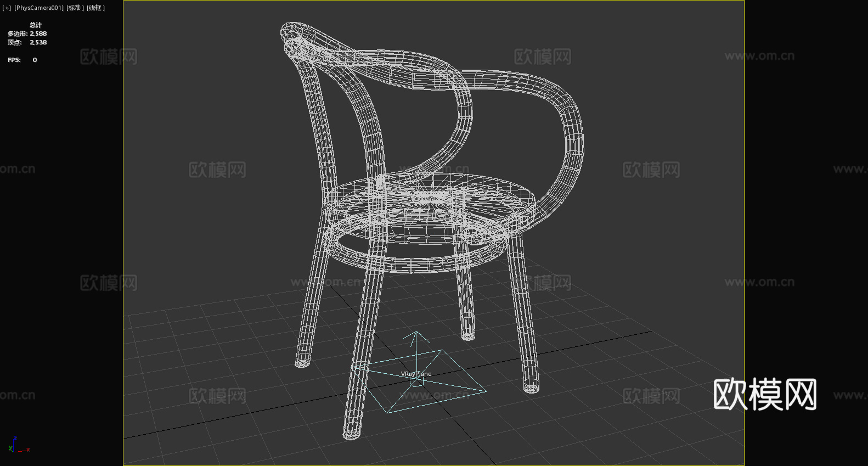This screenshot has width=868, height=466.
Task: Open the PhysCamera001 viewport view menu
Action: [x=39, y=8]
